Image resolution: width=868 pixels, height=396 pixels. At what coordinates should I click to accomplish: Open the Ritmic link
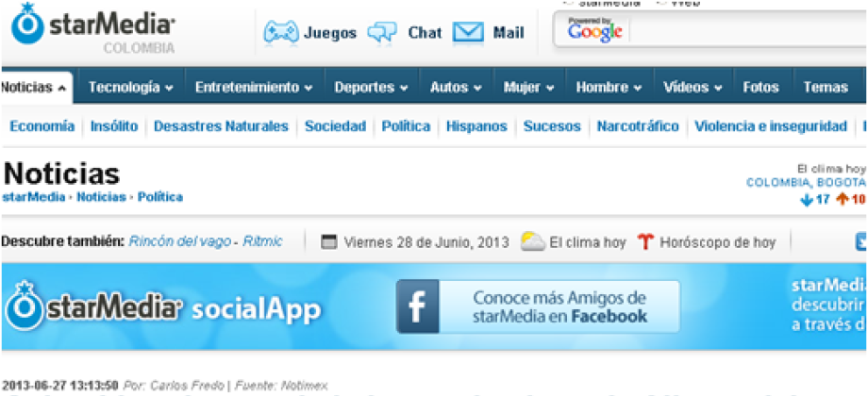tap(262, 241)
